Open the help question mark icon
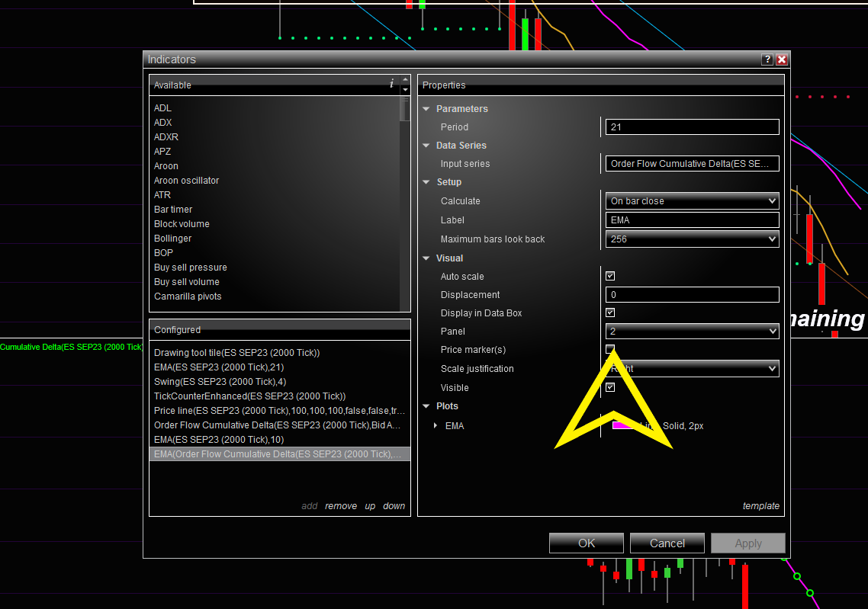Screen dimensions: 868x609 pos(767,59)
